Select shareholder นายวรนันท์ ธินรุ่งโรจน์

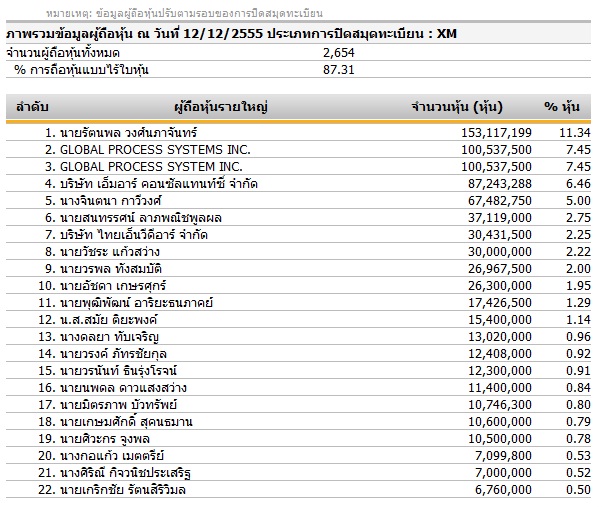click(x=118, y=371)
